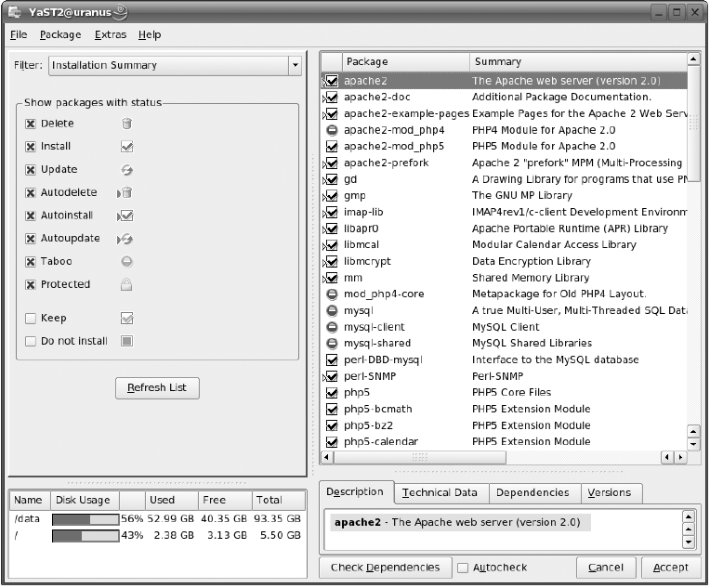
Task: Click package list scroll-up arrow
Action: (x=693, y=59)
